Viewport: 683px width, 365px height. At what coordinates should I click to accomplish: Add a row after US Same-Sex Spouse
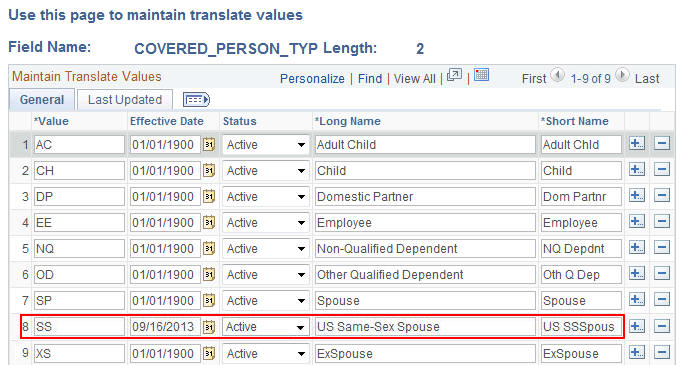click(637, 326)
